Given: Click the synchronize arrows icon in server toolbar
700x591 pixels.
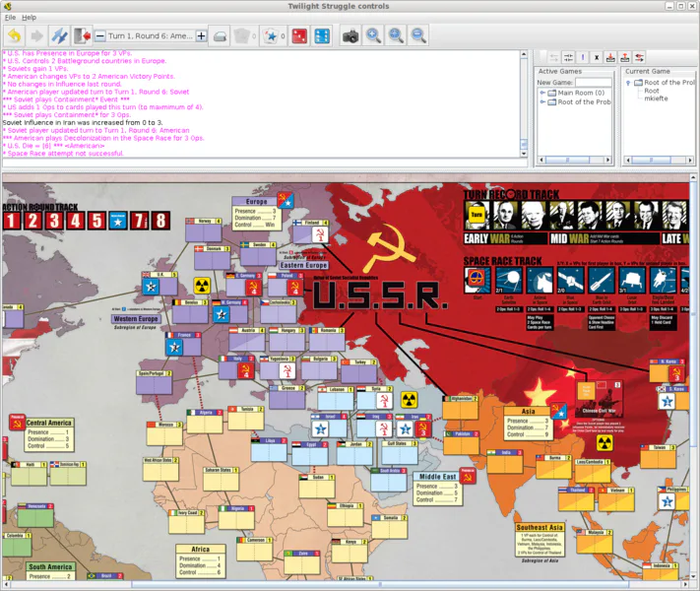Looking at the screenshot, I should 639,57.
